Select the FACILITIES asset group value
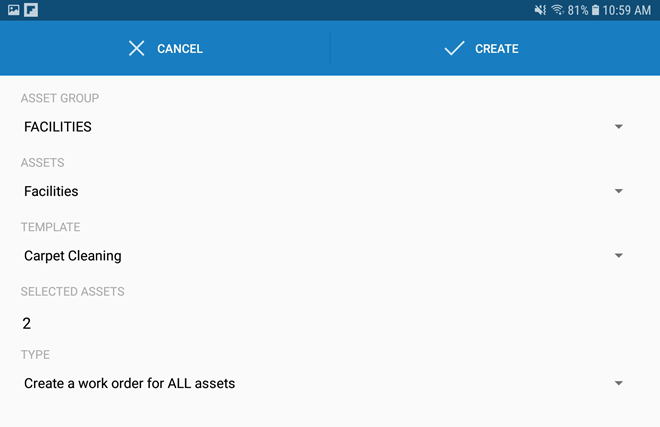This screenshot has height=427, width=660. [x=58, y=127]
